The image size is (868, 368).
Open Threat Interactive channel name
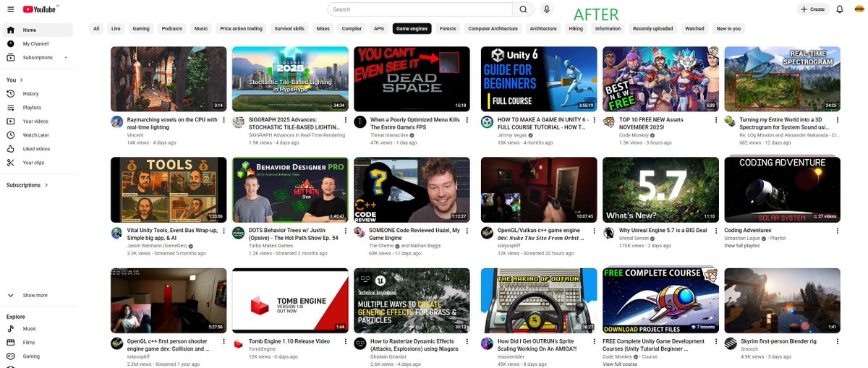(389, 135)
